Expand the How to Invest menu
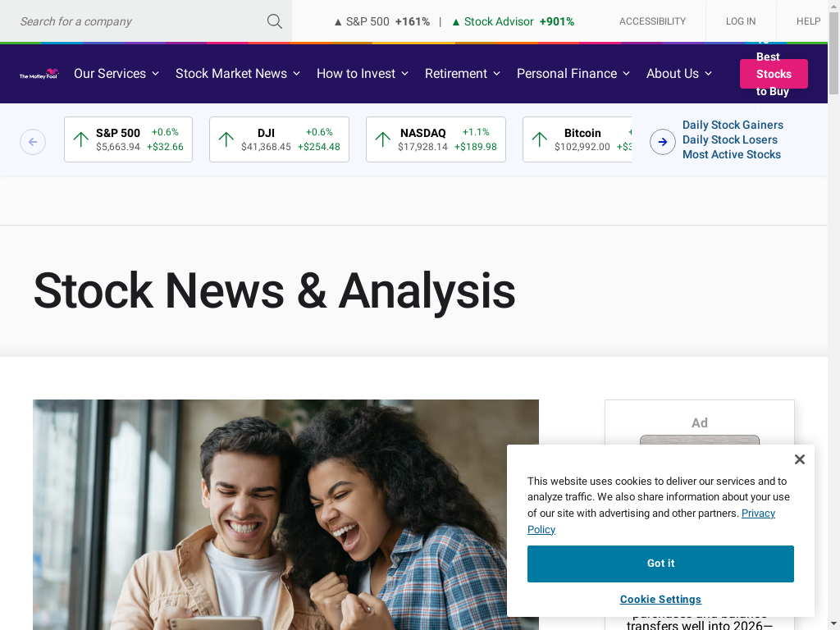The height and width of the screenshot is (630, 840). pos(363,73)
